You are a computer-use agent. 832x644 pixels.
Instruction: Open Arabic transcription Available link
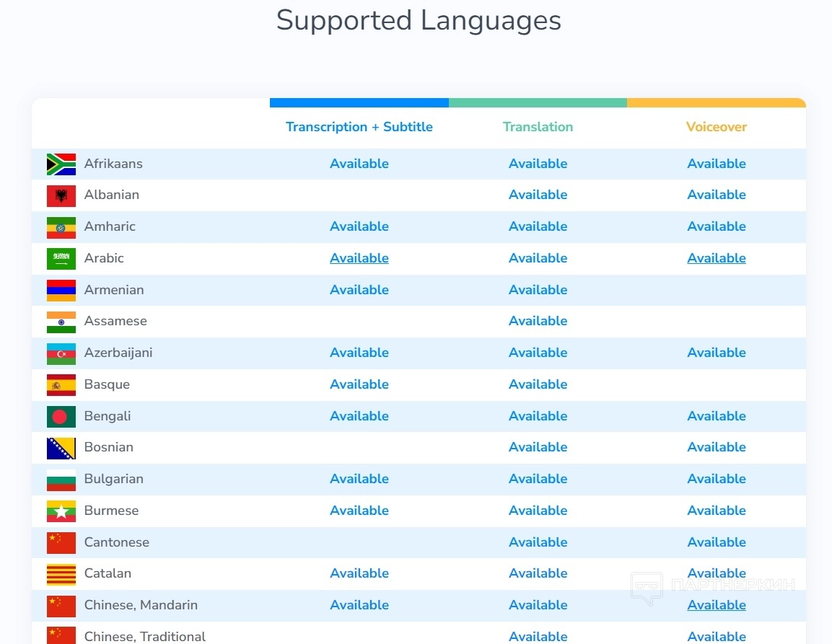click(x=359, y=258)
